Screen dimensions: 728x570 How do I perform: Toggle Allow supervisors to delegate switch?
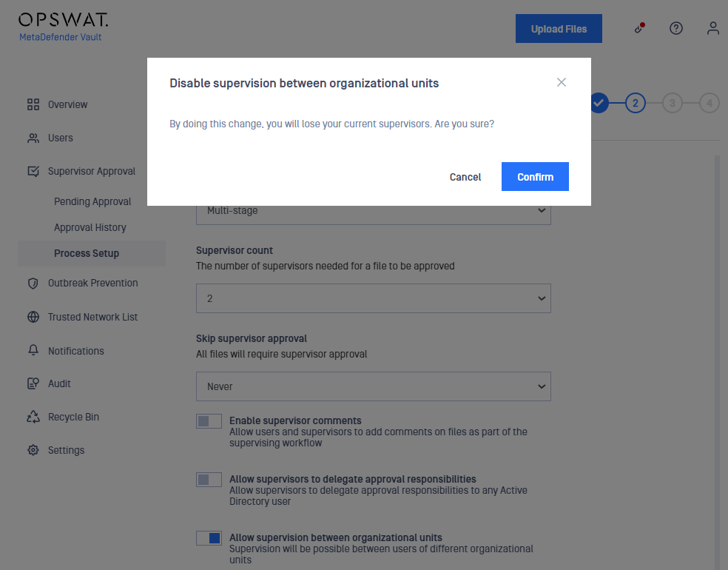tap(209, 480)
